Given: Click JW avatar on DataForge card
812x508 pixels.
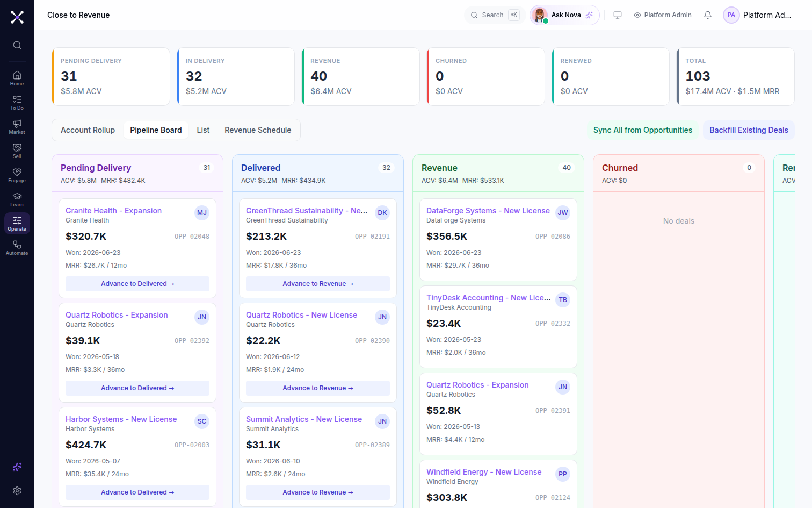Looking at the screenshot, I should point(563,213).
